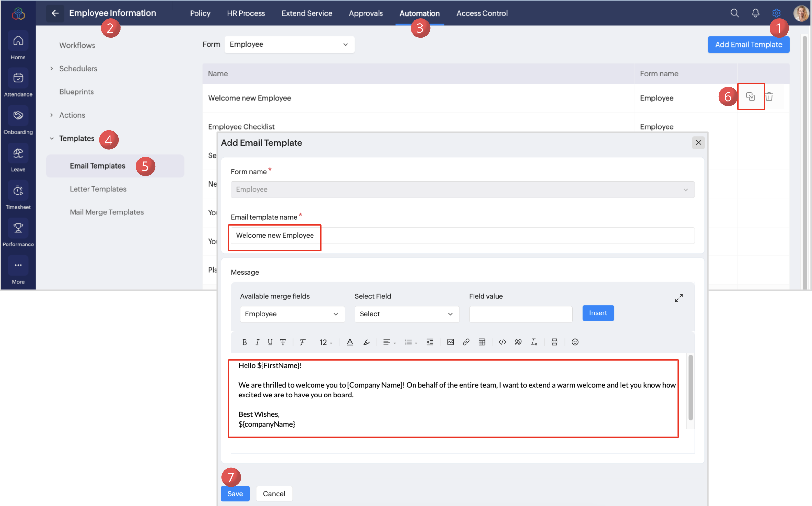Open the emoji picker
The height and width of the screenshot is (506, 812).
(575, 342)
